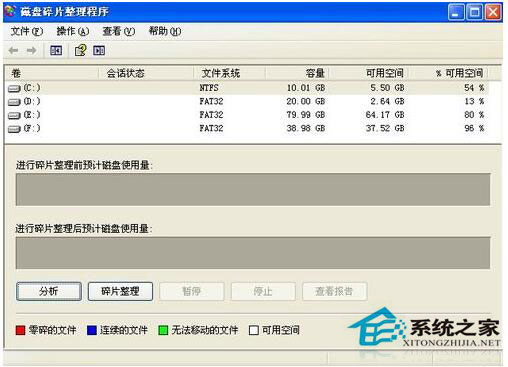Minimize the 磁盘碎片整理程序 window
The height and width of the screenshot is (367, 508).
(456, 12)
